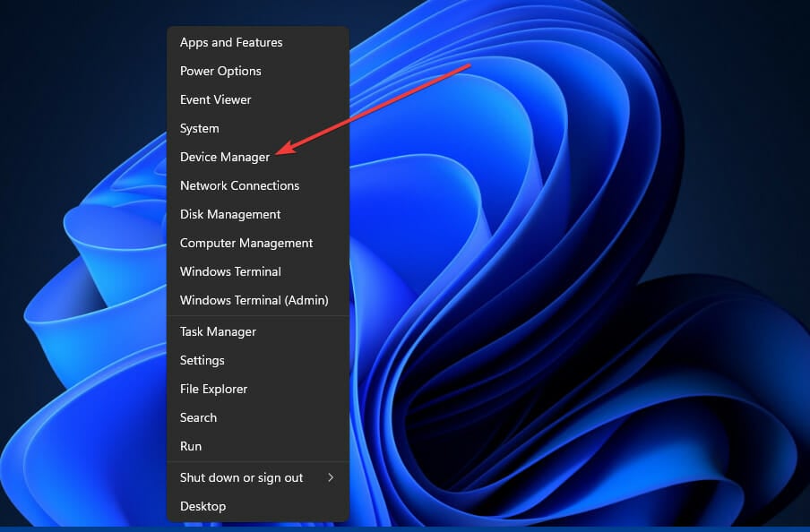Open Apps and Features
This screenshot has width=810, height=532.
pyautogui.click(x=258, y=42)
